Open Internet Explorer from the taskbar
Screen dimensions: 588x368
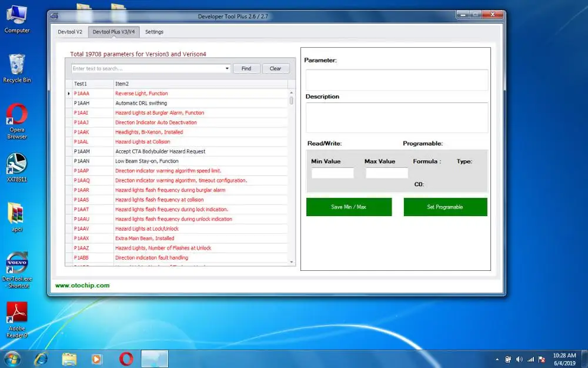[x=41, y=359]
